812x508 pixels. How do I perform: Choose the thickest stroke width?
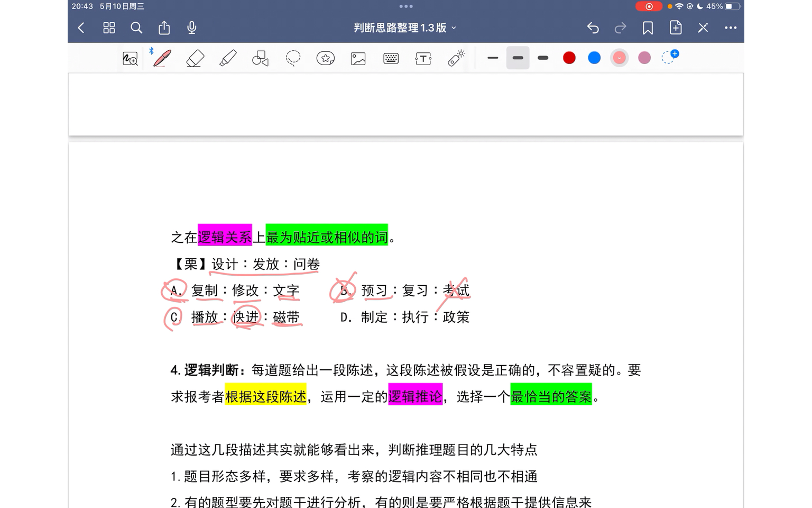[x=543, y=58]
